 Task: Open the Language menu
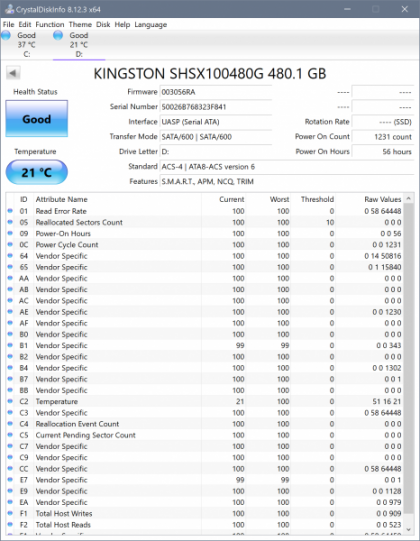pyautogui.click(x=150, y=24)
